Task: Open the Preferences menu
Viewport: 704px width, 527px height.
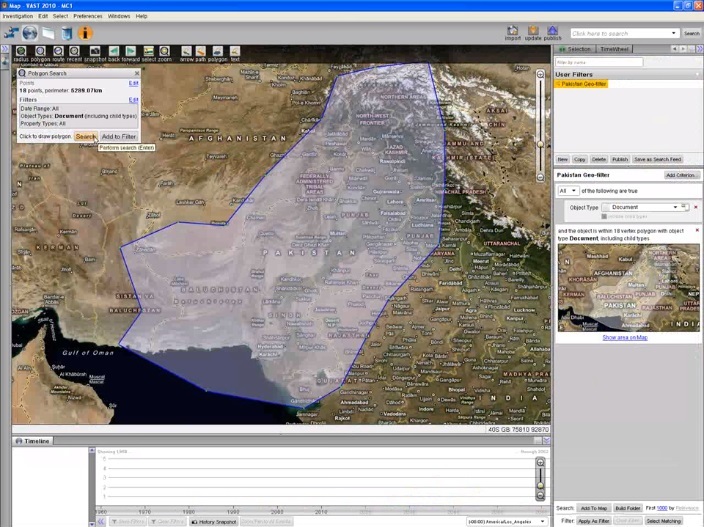Action: click(88, 16)
